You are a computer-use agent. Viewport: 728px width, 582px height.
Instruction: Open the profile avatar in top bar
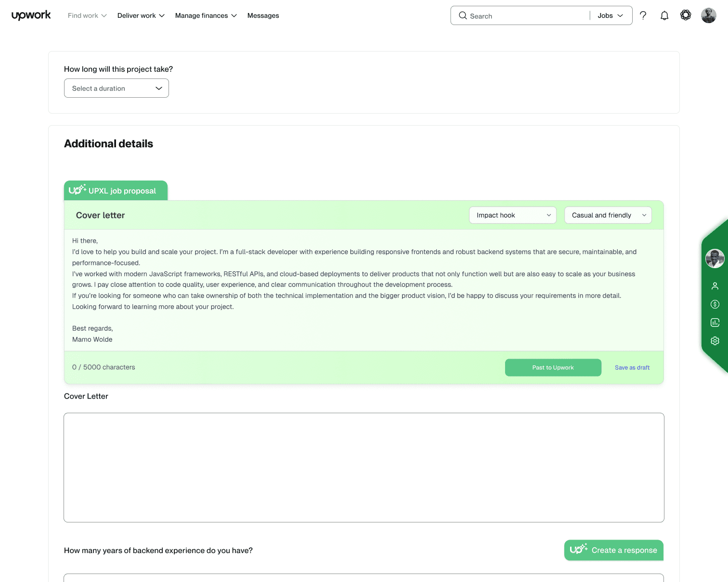[709, 15]
